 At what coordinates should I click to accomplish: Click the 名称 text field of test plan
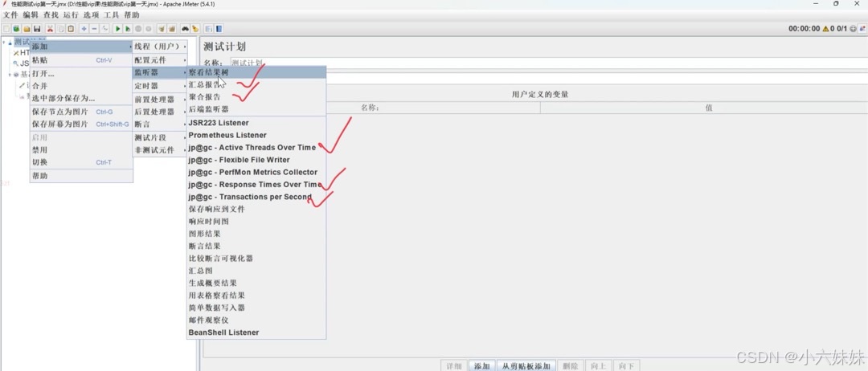pos(548,63)
